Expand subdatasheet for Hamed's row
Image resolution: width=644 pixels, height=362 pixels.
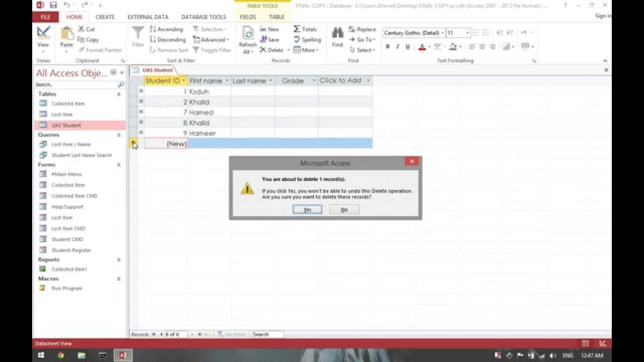pyautogui.click(x=141, y=112)
